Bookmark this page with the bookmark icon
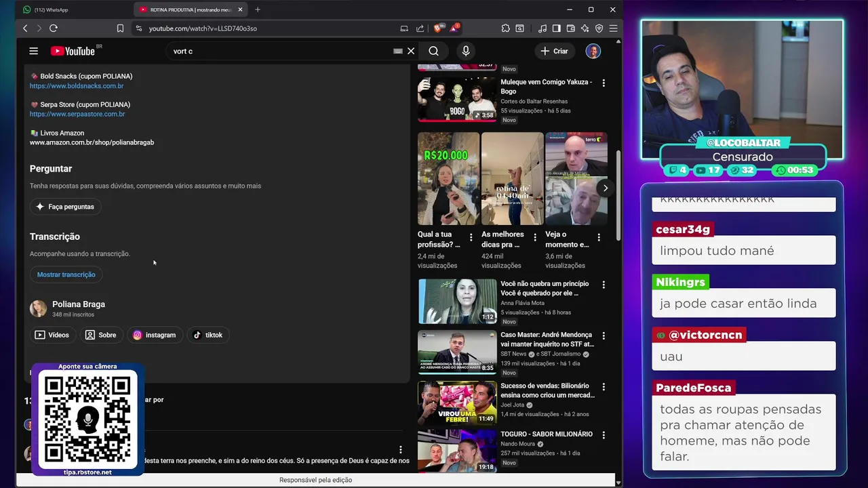 [x=120, y=28]
